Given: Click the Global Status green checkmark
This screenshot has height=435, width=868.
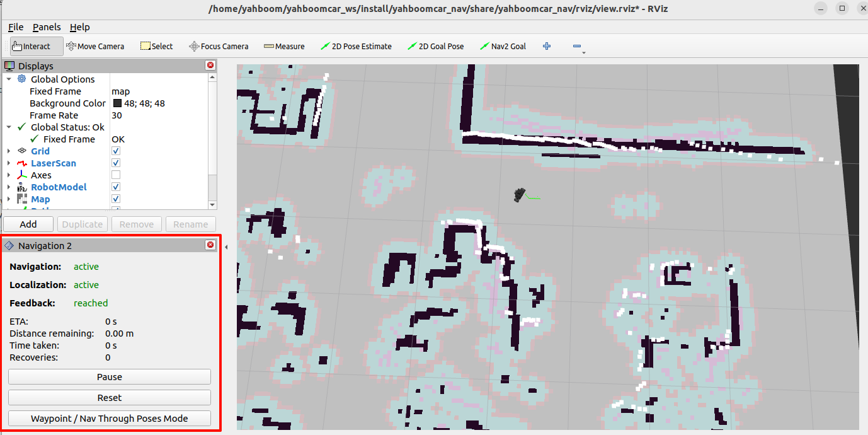Looking at the screenshot, I should click(x=22, y=127).
